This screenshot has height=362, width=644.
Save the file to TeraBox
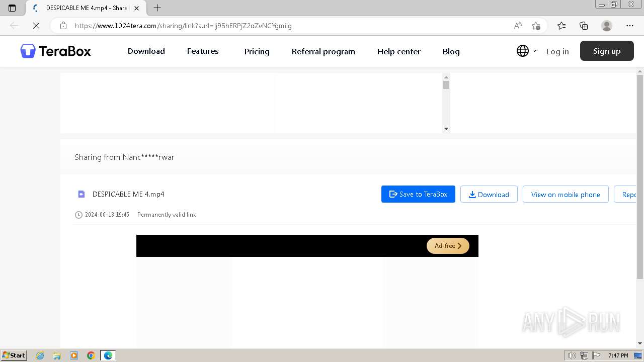coord(418,194)
